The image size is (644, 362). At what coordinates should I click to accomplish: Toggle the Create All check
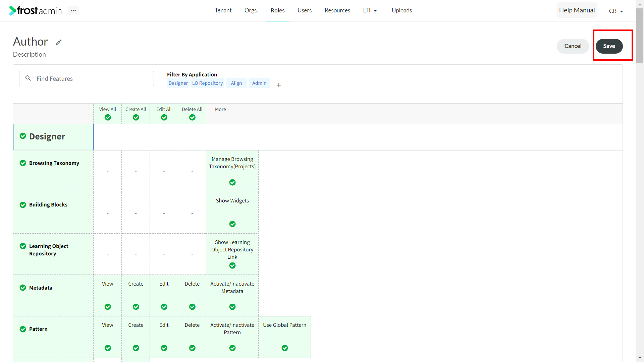coord(136,117)
